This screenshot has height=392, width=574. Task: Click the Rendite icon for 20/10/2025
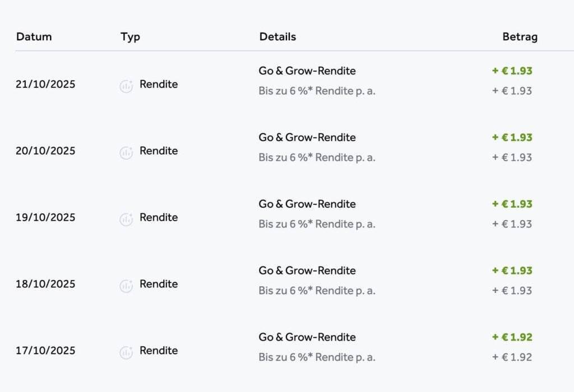pyautogui.click(x=126, y=153)
